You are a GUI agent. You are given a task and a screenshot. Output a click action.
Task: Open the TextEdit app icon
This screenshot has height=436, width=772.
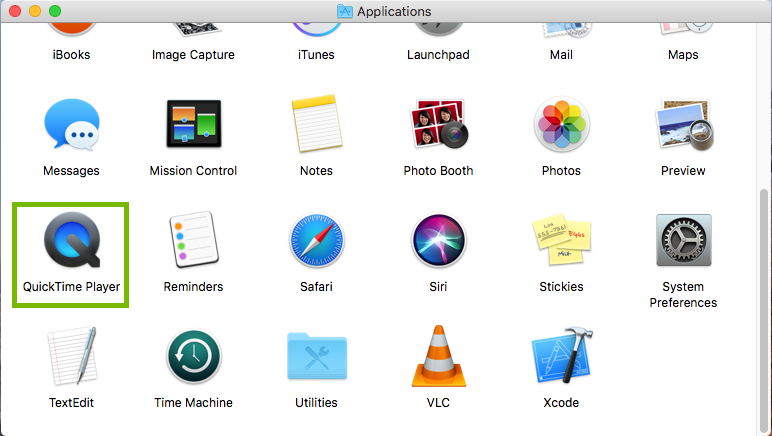point(72,356)
